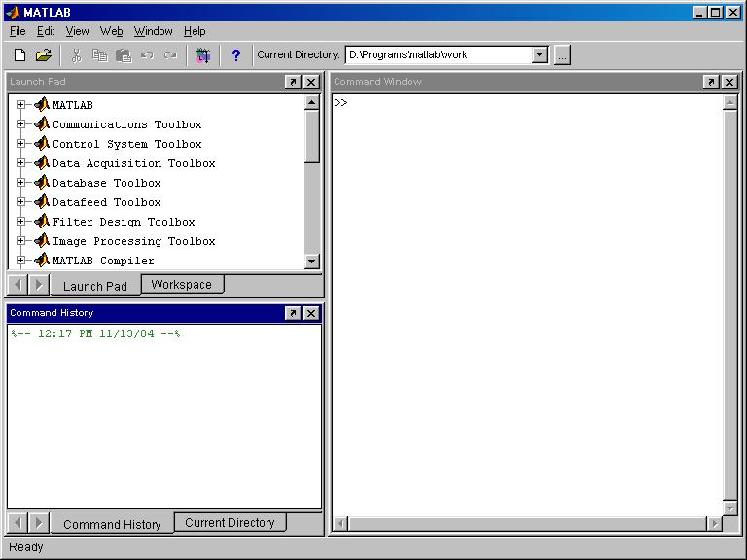Viewport: 747px width, 560px height.
Task: Copy using the toolbar copy icon
Action: click(x=99, y=55)
